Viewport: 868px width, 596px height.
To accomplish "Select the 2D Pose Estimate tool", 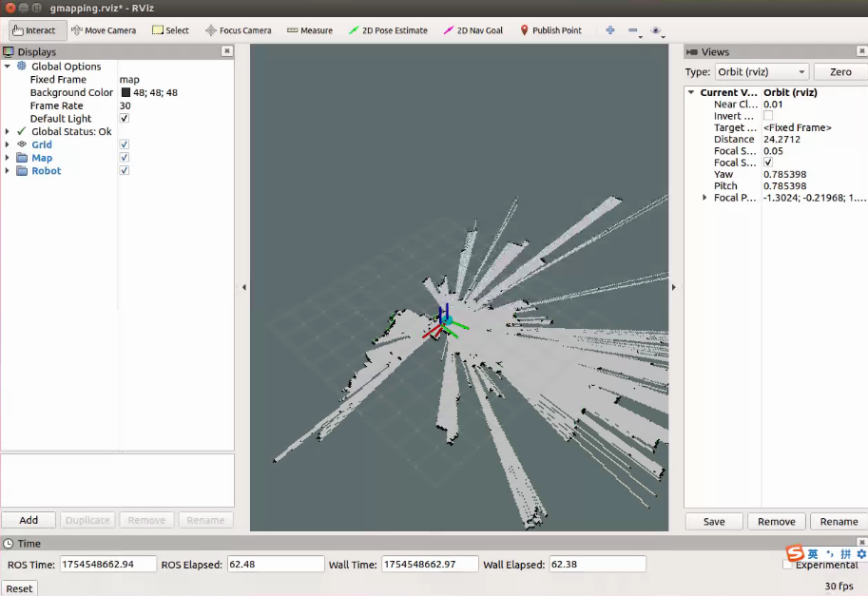I will pyautogui.click(x=388, y=30).
